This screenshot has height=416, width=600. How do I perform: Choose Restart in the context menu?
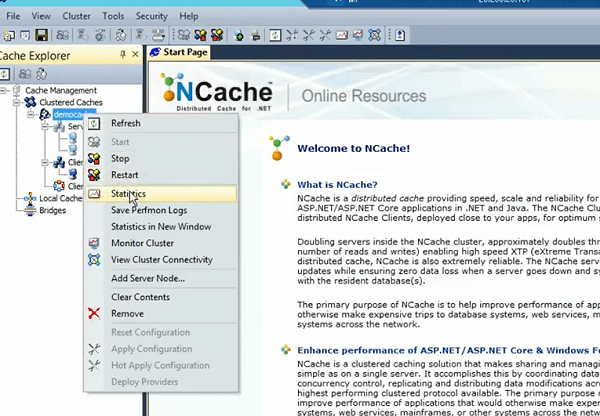(x=161, y=175)
